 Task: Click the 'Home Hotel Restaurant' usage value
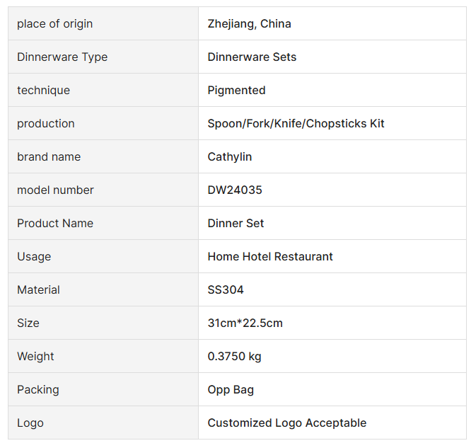click(270, 257)
